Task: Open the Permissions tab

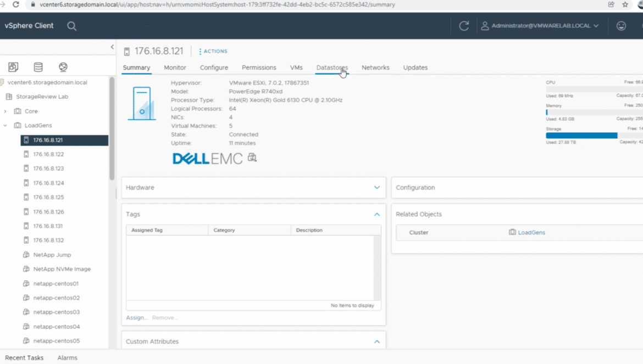Action: coord(259,68)
